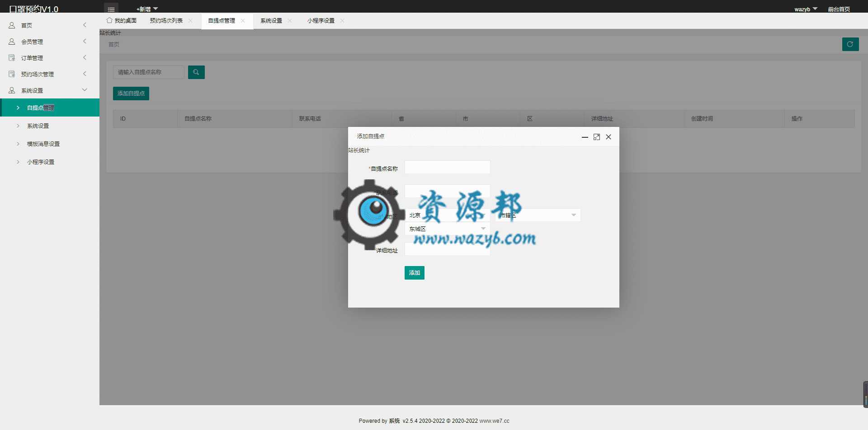
Task: Focus the 联系电话 input in dialog
Action: tap(447, 192)
